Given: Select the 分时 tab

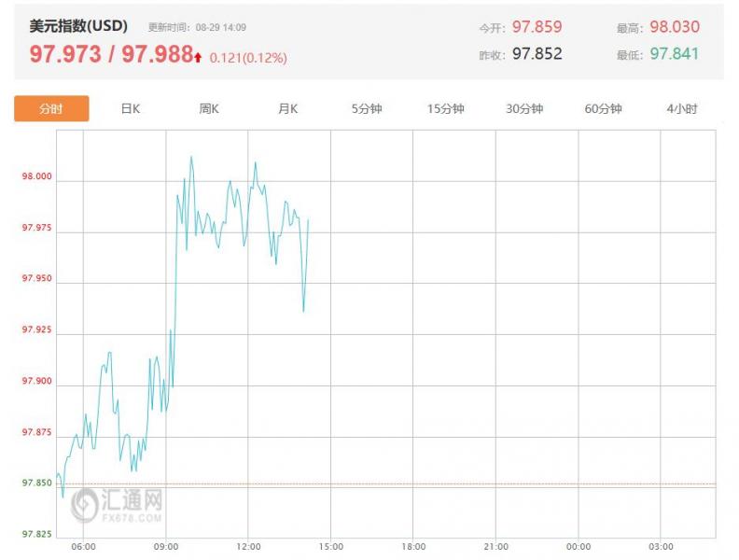Looking at the screenshot, I should point(51,108).
